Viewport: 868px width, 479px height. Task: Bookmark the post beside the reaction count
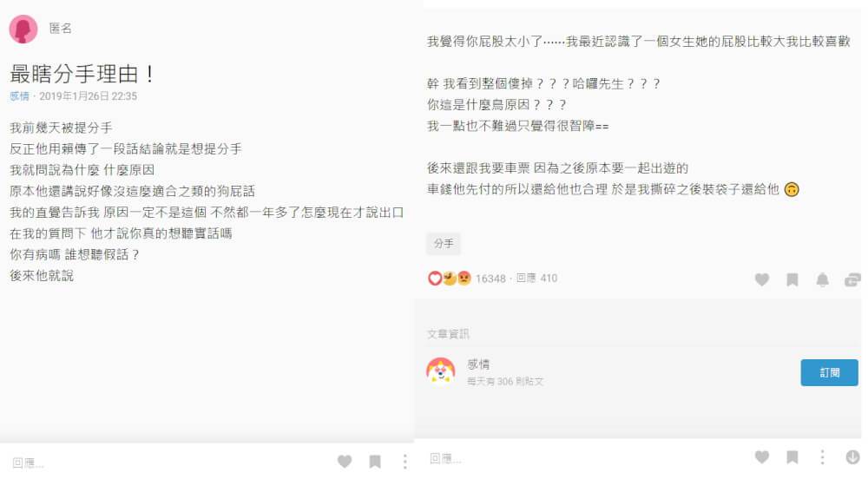tap(792, 280)
